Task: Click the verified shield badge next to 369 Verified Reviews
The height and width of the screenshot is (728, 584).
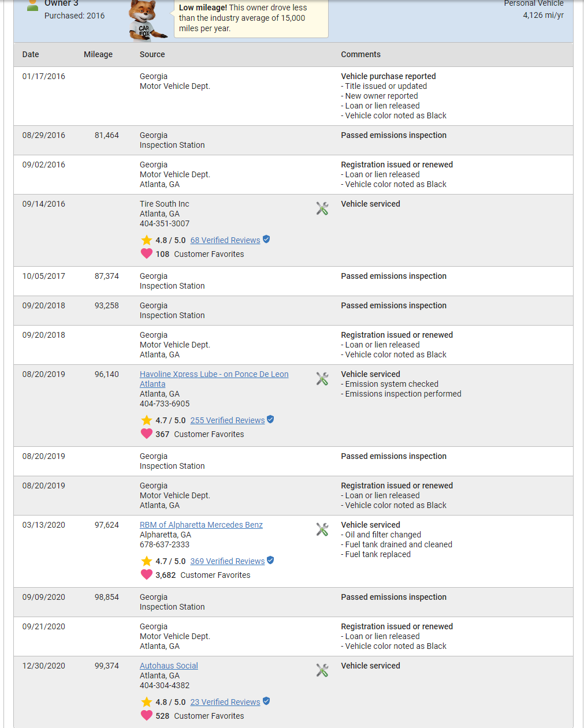Action: (270, 560)
